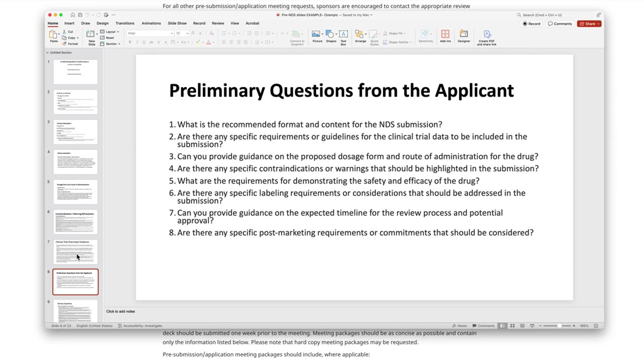This screenshot has height=362, width=644.
Task: Click Reset slide button
Action: pyautogui.click(x=107, y=38)
